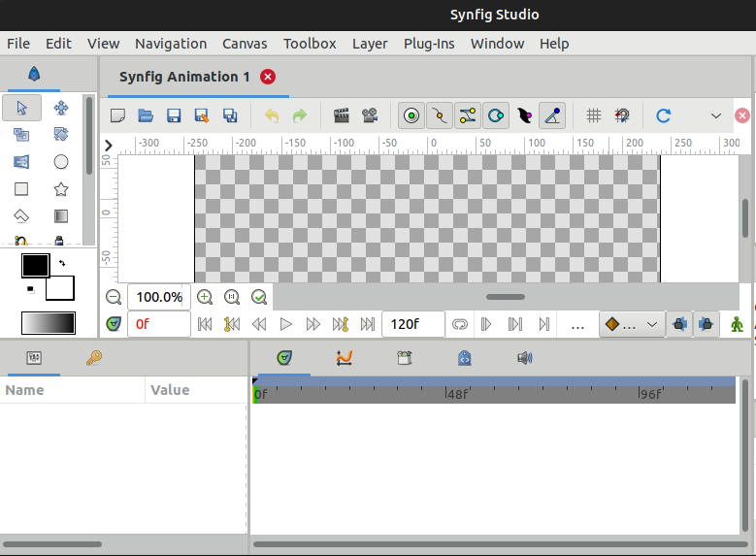This screenshot has height=556, width=756.
Task: Switch to the Synfig Animation 1 tab
Action: [x=184, y=77]
